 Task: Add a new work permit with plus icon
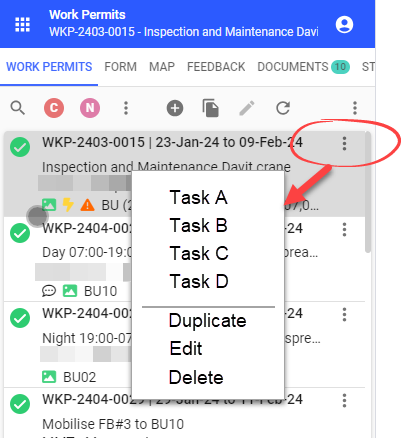point(175,108)
